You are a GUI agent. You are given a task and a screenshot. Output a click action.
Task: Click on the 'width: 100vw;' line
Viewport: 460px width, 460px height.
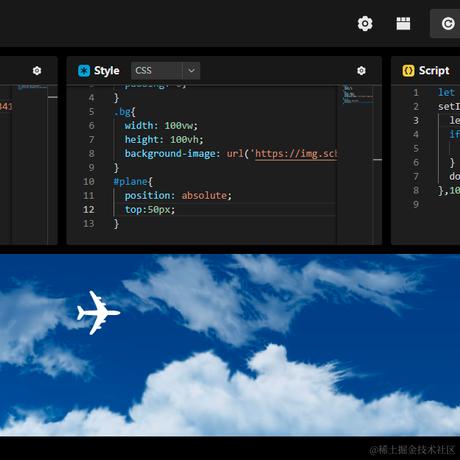(x=161, y=126)
